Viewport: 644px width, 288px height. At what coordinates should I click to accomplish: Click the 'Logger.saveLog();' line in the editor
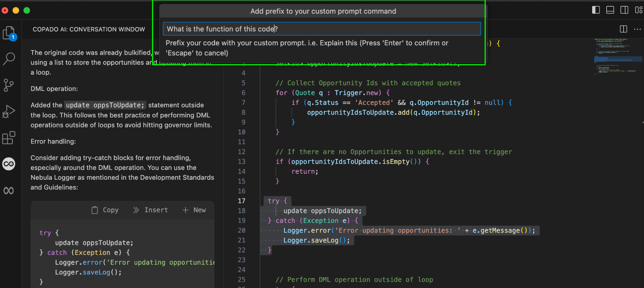click(x=317, y=240)
